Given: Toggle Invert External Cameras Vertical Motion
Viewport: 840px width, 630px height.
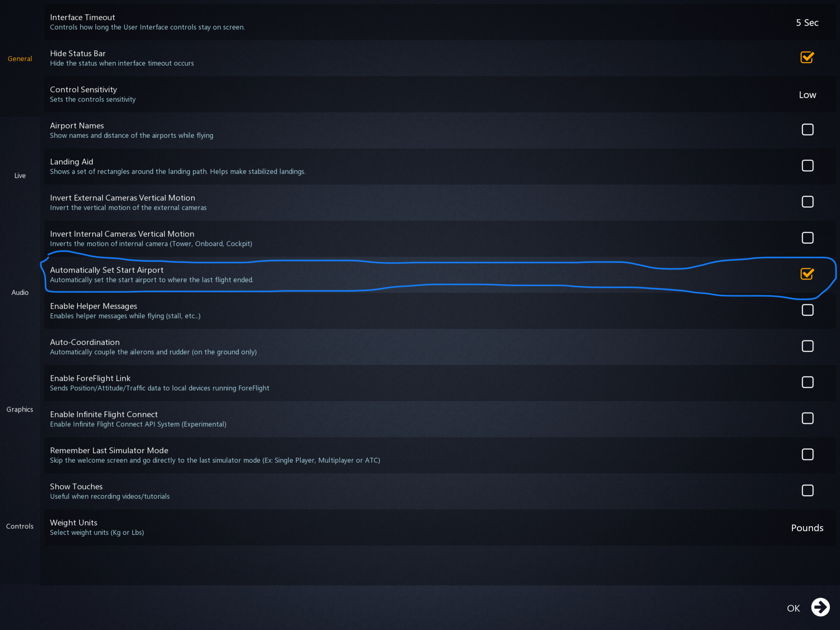Looking at the screenshot, I should (808, 202).
